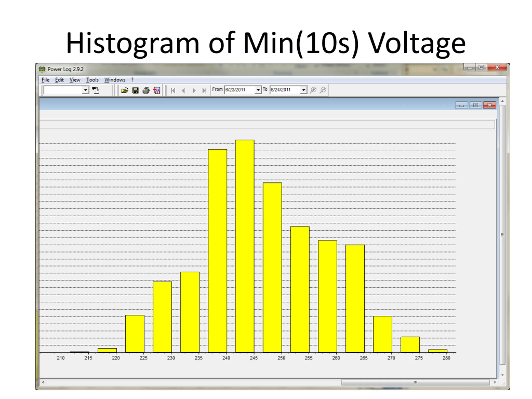Click the histogram bar ending at 250

tap(272, 267)
